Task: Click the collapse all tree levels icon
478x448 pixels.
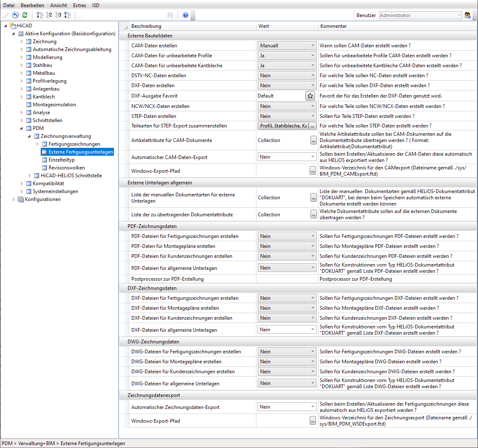Action: pos(40,15)
